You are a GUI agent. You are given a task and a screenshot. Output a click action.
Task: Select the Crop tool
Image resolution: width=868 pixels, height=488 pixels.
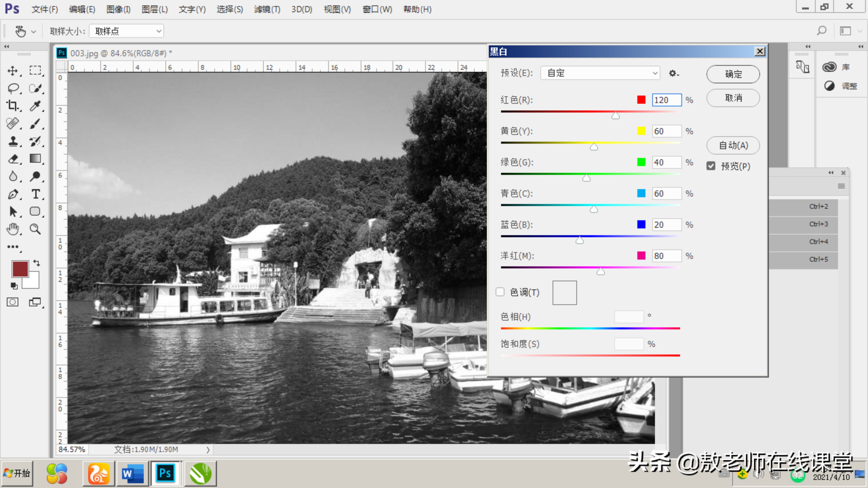[x=13, y=106]
